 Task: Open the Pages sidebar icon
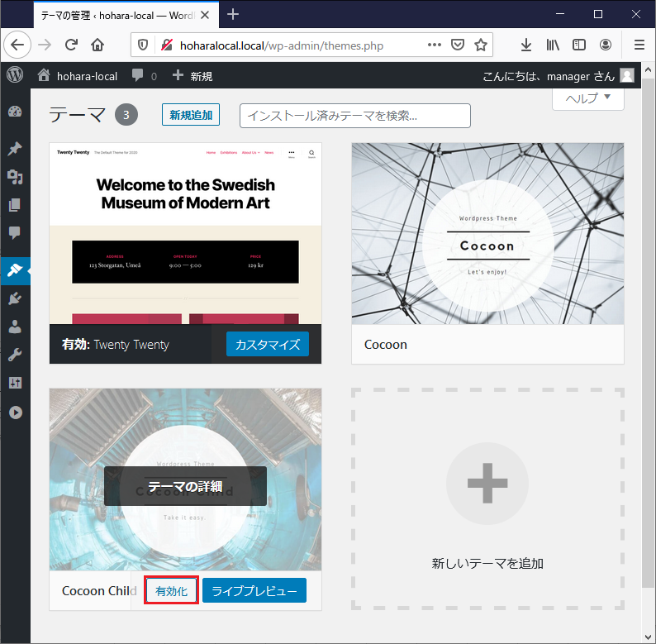pos(15,205)
